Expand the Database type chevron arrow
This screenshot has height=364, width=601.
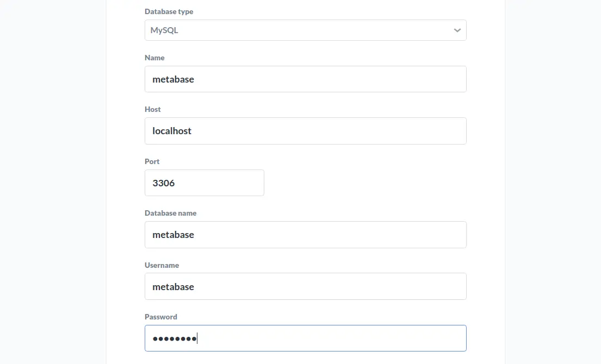[457, 30]
